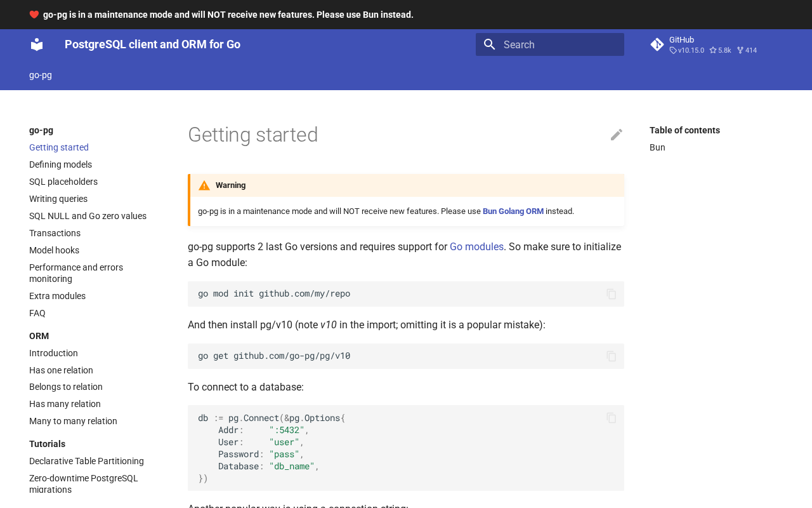
Task: Click the site logo icon in header
Action: [x=37, y=44]
